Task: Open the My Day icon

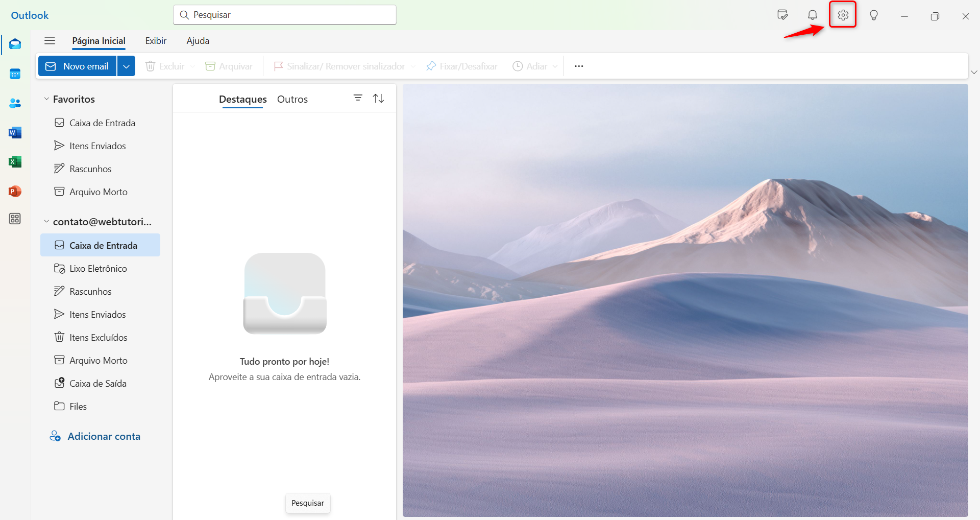Action: click(782, 15)
